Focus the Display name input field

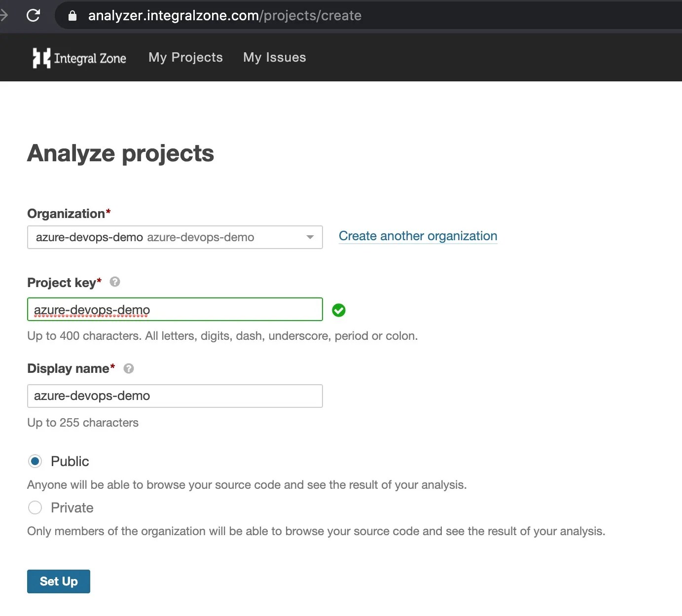(x=175, y=396)
